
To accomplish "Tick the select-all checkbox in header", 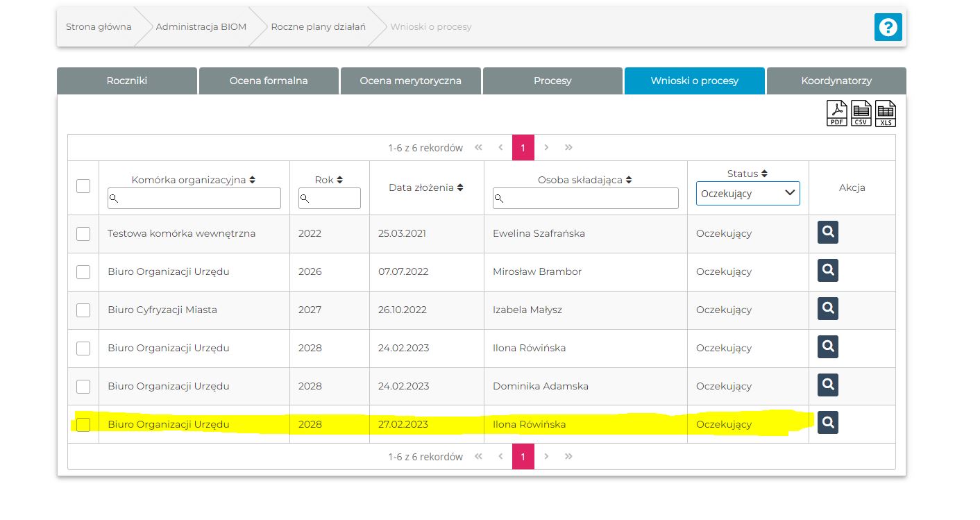I will [x=83, y=186].
